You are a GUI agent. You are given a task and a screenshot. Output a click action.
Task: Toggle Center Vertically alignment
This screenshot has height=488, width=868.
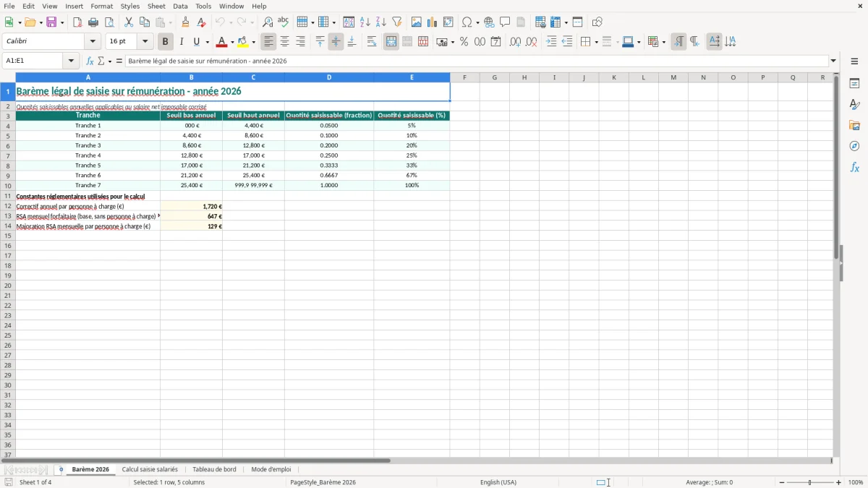coord(336,42)
